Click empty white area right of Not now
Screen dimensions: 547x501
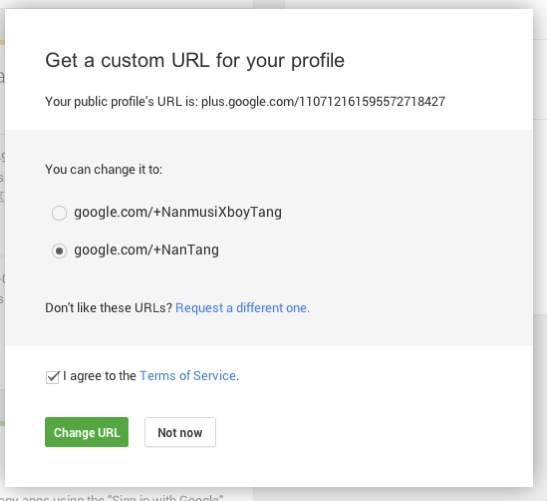(373, 432)
